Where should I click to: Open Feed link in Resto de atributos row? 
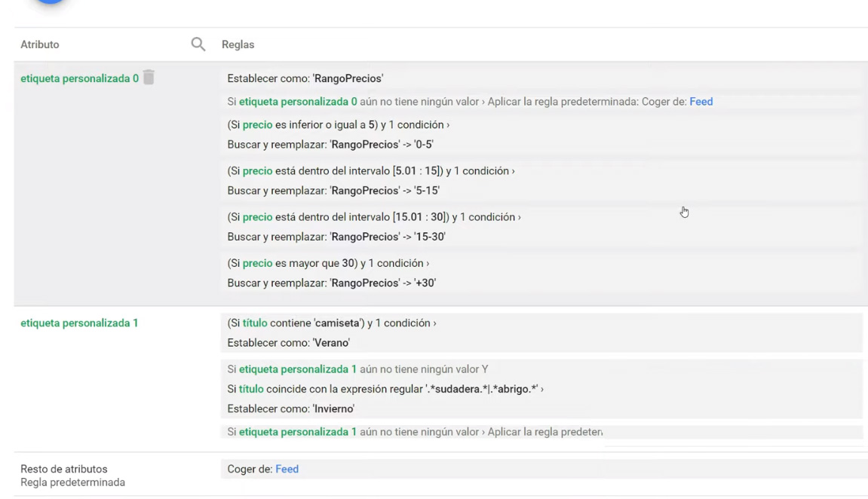[287, 469]
